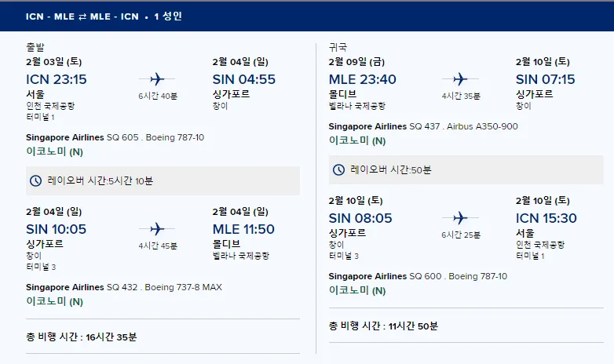Click the 총 비행 시간 16시간 35분 summary
The height and width of the screenshot is (364, 614).
[82, 337]
